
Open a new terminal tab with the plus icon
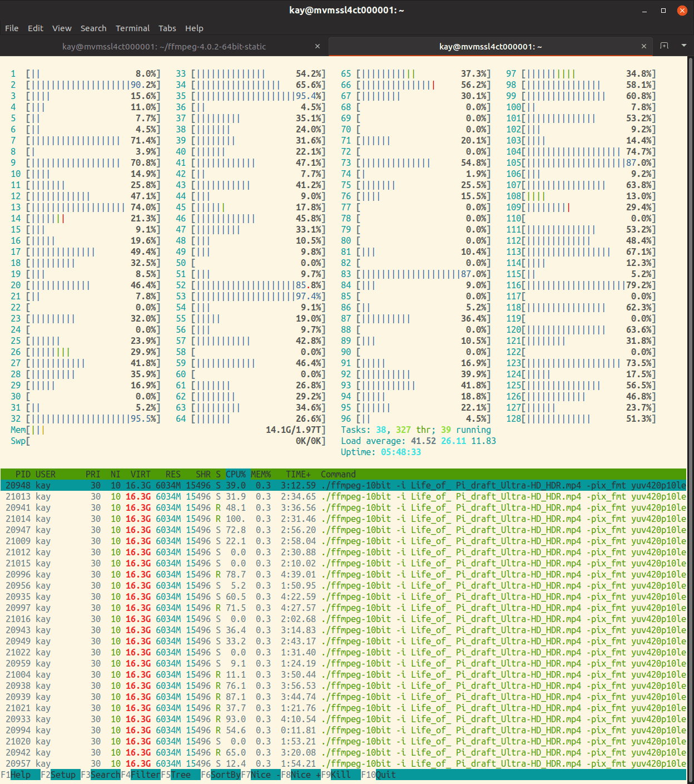(665, 46)
